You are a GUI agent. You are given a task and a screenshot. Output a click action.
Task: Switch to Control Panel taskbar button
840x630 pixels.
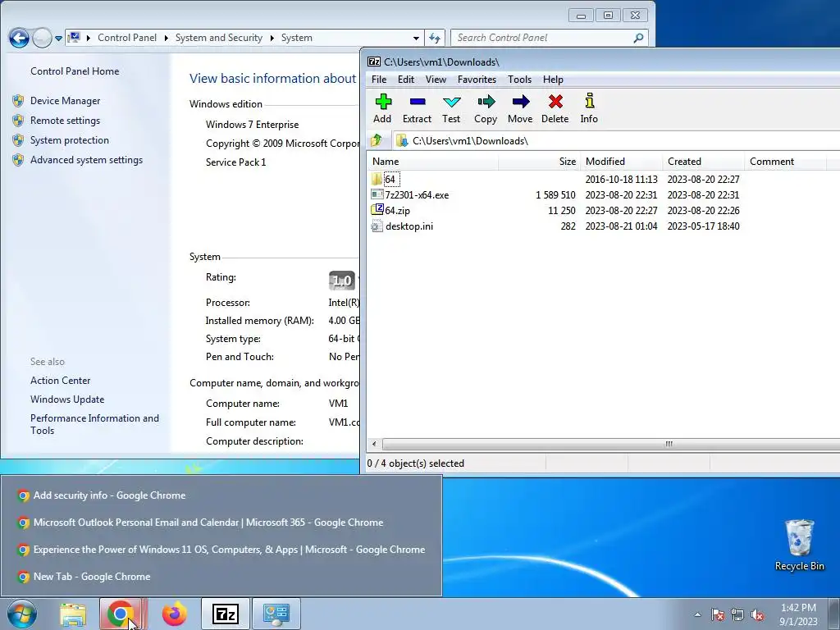(276, 614)
